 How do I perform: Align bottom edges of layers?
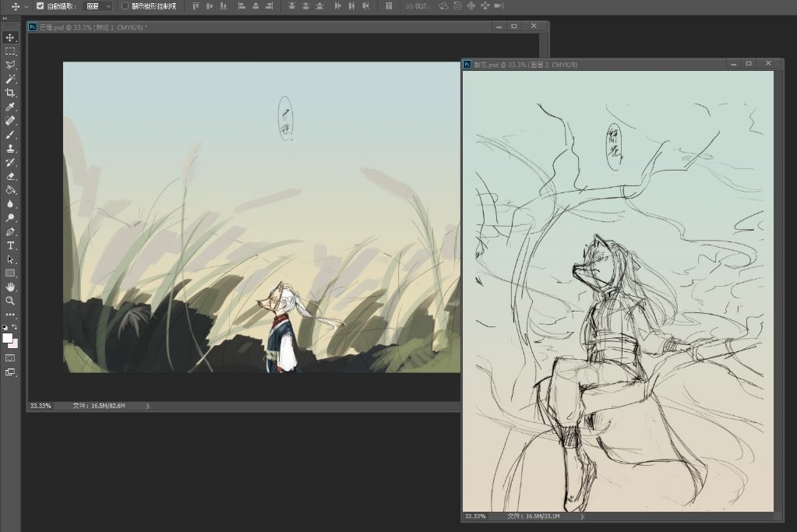pyautogui.click(x=223, y=6)
